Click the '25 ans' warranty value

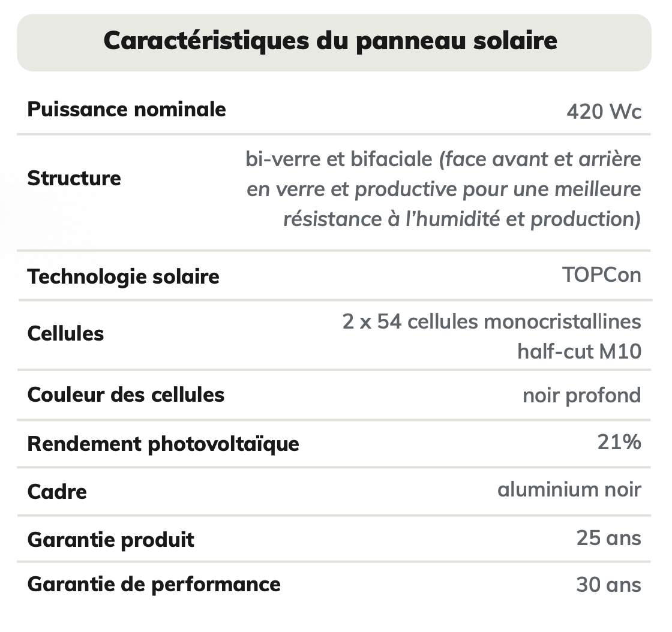608,538
